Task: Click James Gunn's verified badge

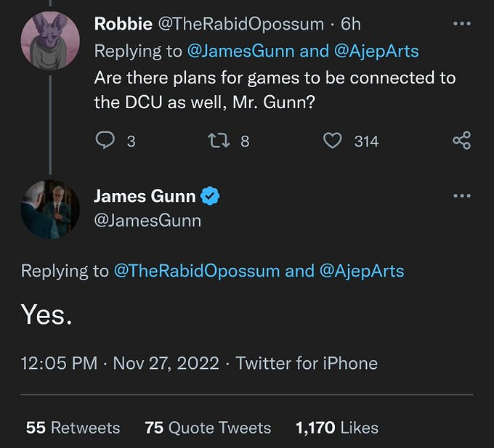Action: click(211, 196)
